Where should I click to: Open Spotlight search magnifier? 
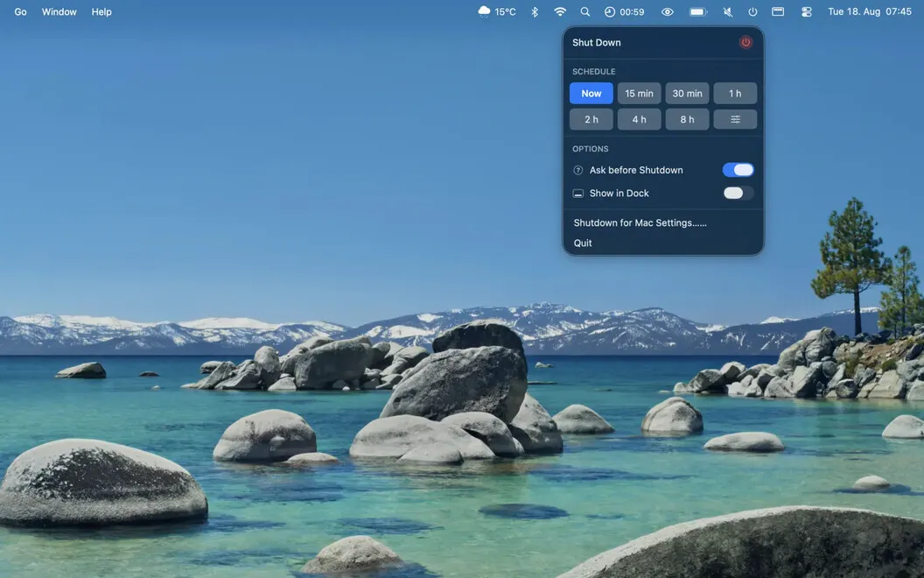584,11
